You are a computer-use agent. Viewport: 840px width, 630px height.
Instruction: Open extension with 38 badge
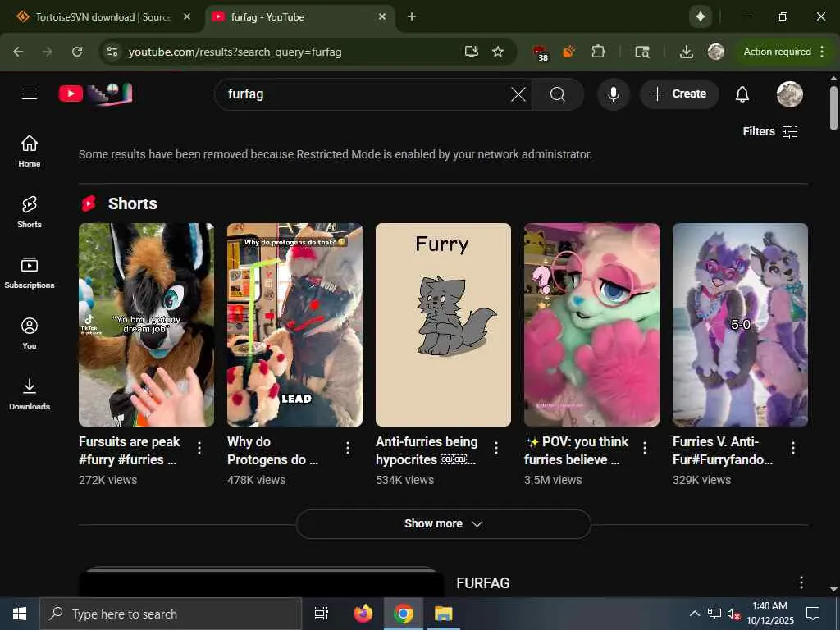541,52
